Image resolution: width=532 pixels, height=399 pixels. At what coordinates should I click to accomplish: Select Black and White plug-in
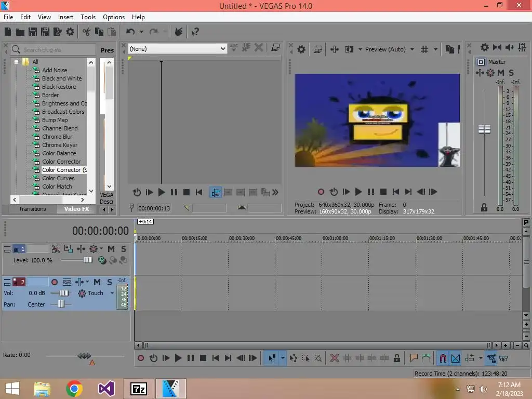(x=62, y=78)
